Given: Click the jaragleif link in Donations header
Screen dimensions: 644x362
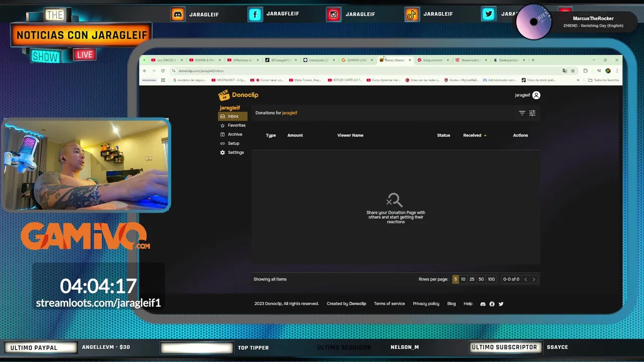Looking at the screenshot, I should click(x=290, y=113).
